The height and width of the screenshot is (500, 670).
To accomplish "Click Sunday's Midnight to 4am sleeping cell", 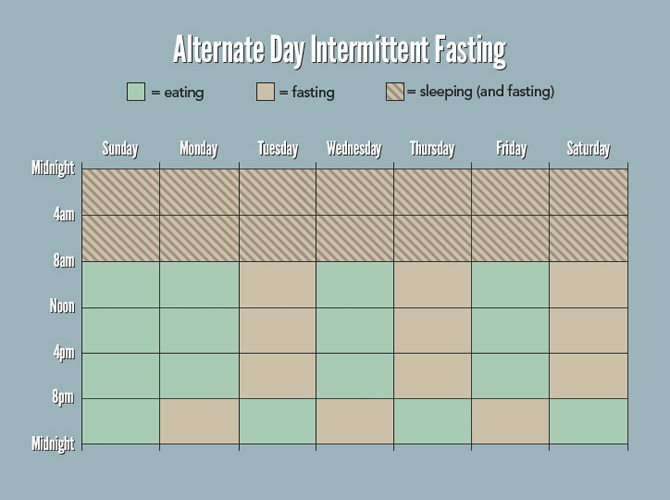I will coord(120,192).
